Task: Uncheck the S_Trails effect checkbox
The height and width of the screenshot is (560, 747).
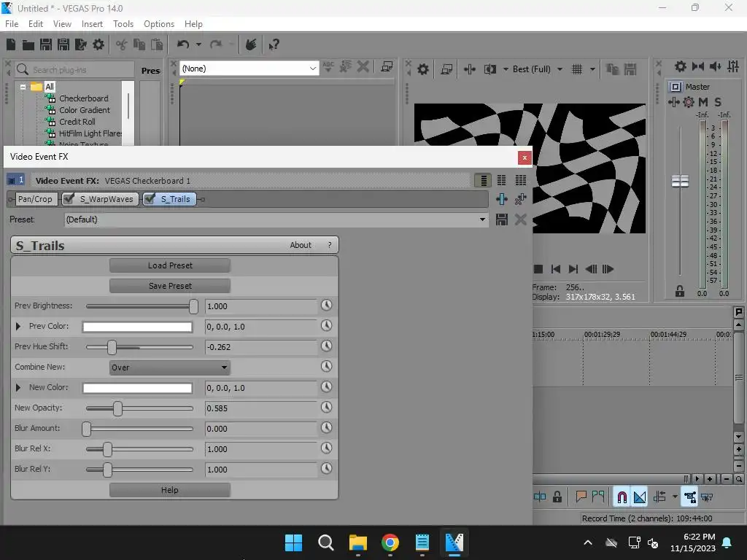Action: [x=150, y=198]
